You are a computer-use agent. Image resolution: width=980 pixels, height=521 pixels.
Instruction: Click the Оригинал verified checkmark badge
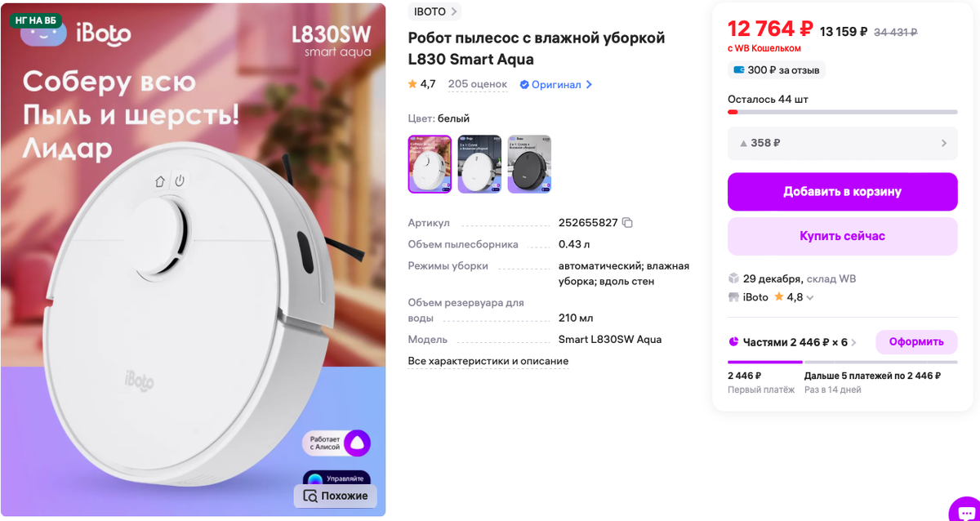524,85
